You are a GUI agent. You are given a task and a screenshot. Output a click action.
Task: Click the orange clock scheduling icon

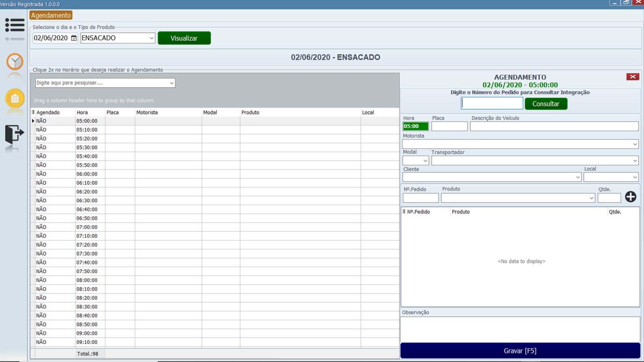pyautogui.click(x=15, y=62)
